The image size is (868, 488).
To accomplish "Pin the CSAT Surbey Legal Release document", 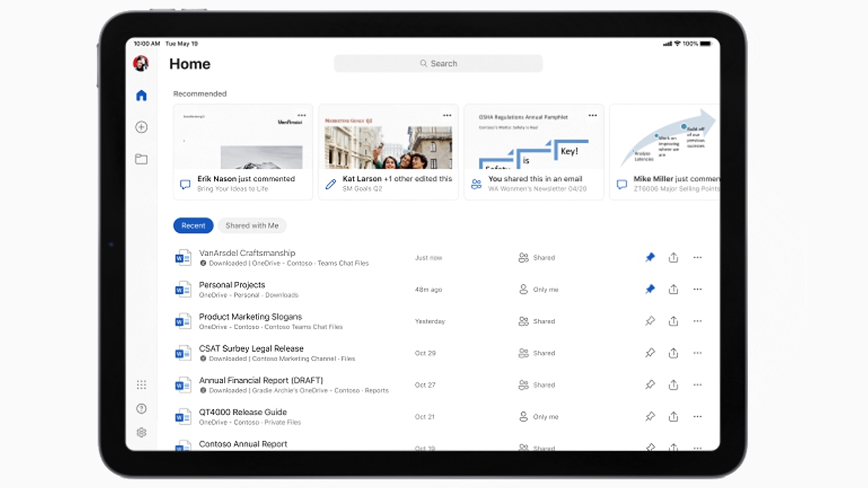I will click(x=650, y=353).
